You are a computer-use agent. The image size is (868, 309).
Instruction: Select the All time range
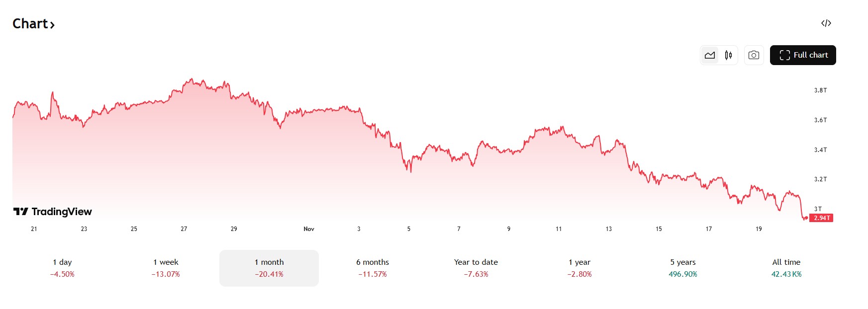click(x=786, y=268)
